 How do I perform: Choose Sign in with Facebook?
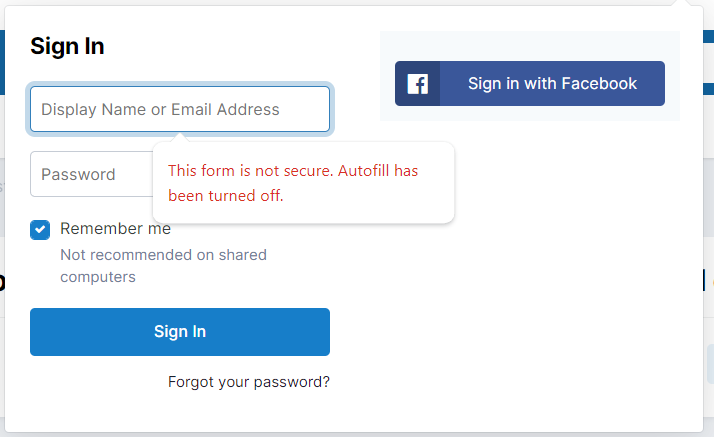[530, 84]
